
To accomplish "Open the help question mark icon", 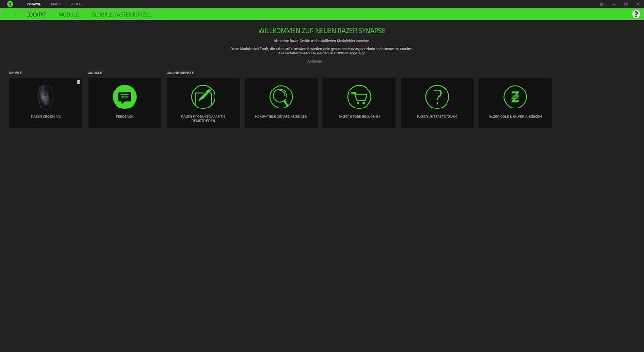I will pos(636,14).
